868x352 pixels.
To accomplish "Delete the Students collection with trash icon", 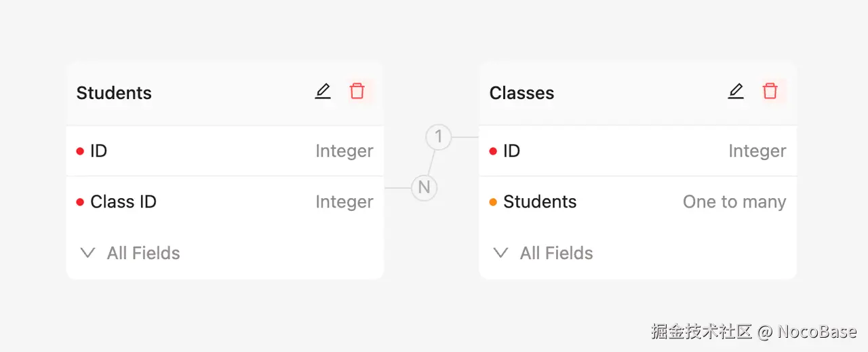I will [357, 92].
